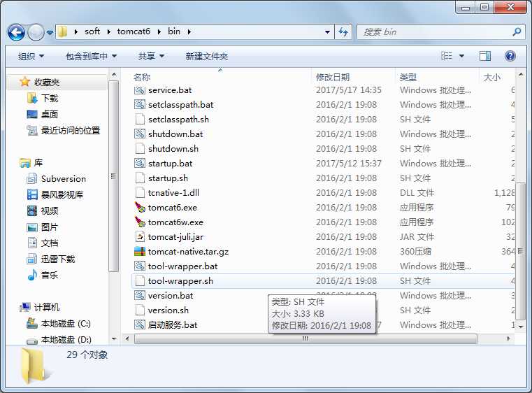The image size is (532, 393).
Task: Click tomcat6 in the address path
Action: point(134,31)
